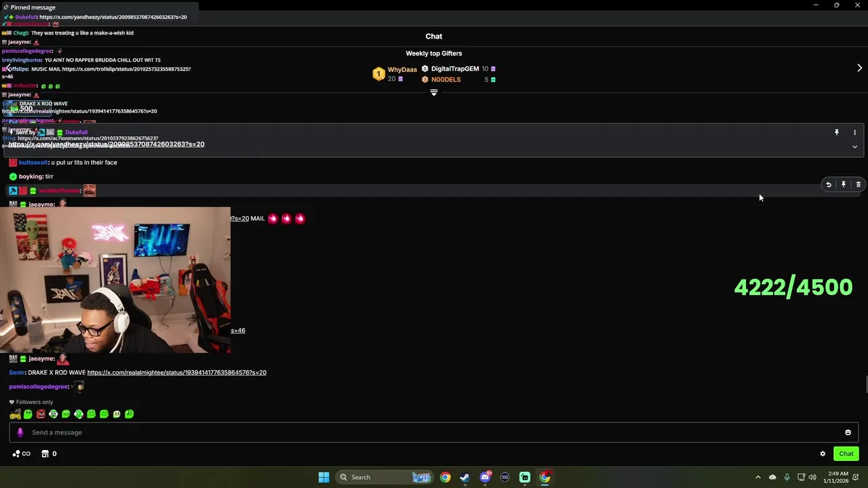Delete the hovered chat message with the trash icon
Image resolution: width=868 pixels, height=488 pixels.
tap(859, 184)
